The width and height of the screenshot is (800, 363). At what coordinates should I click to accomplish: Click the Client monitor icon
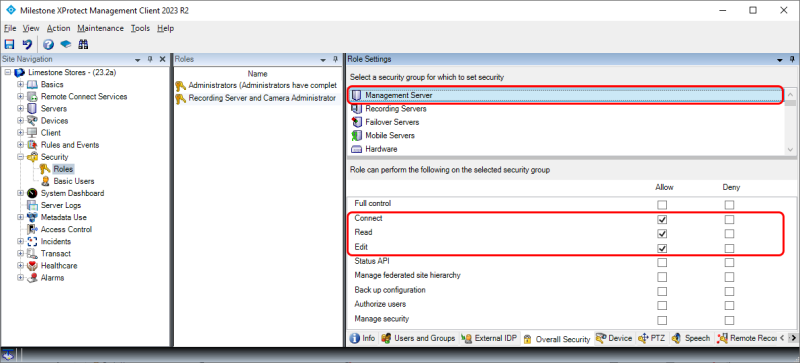[x=32, y=133]
